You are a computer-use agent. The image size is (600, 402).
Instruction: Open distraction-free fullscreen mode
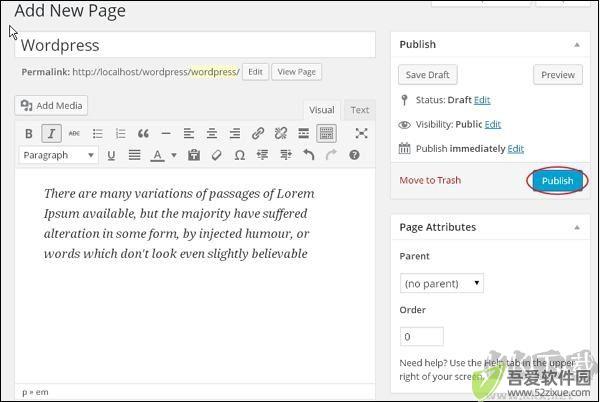(x=361, y=133)
